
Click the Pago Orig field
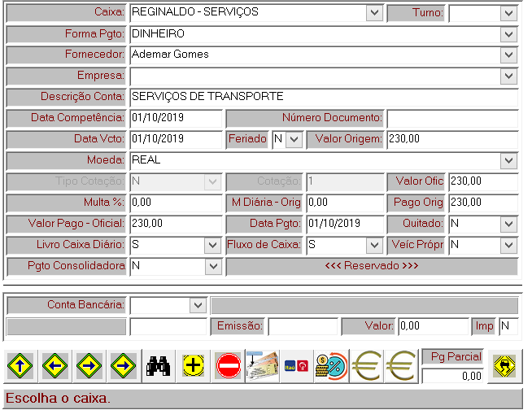point(483,203)
